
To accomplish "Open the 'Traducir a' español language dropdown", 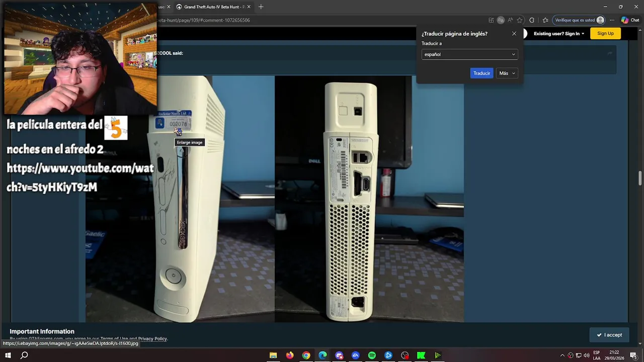I will click(469, 54).
